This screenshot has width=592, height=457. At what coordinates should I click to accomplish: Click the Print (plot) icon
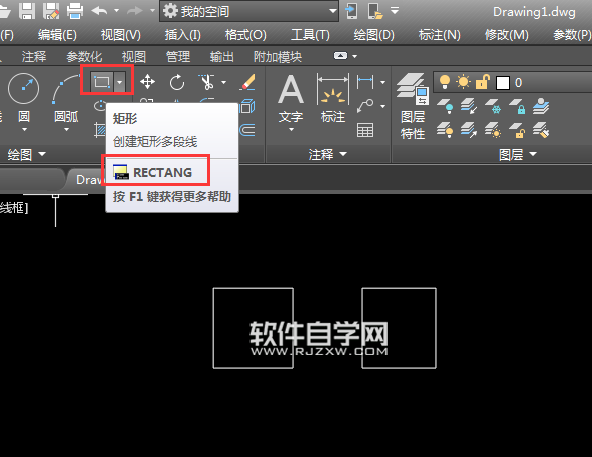(75, 11)
